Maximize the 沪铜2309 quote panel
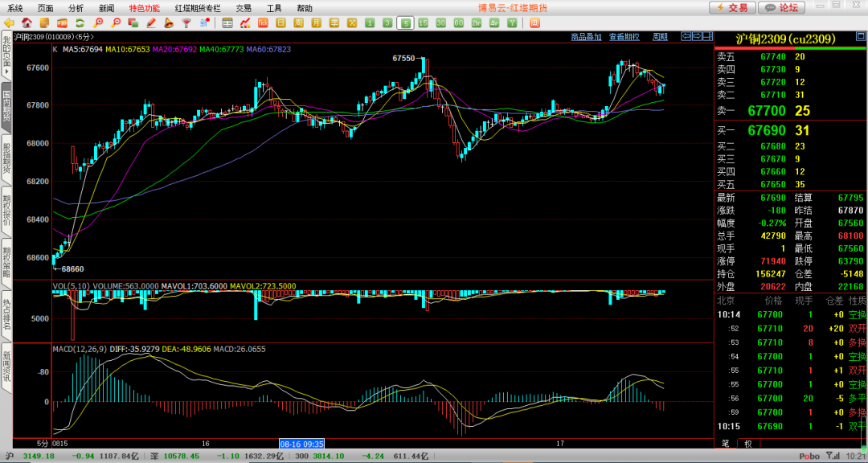This screenshot has width=868, height=463. coord(862,36)
